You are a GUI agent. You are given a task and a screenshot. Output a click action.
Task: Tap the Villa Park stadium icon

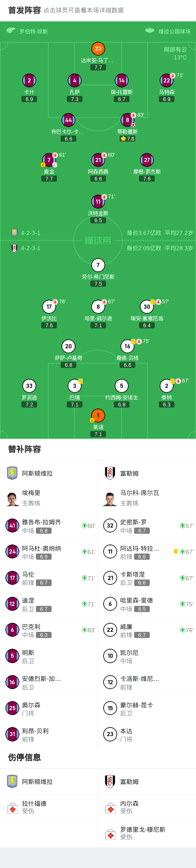click(150, 30)
